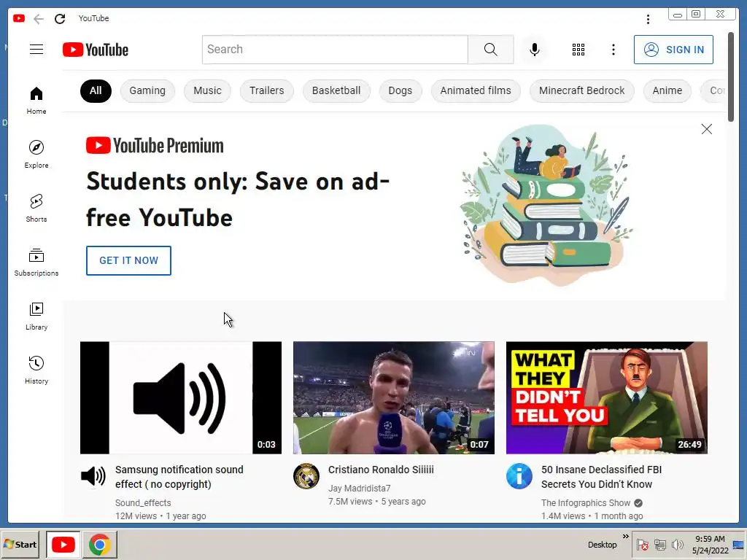Select the Trailers filter chip
This screenshot has width=747, height=560.
click(x=267, y=91)
